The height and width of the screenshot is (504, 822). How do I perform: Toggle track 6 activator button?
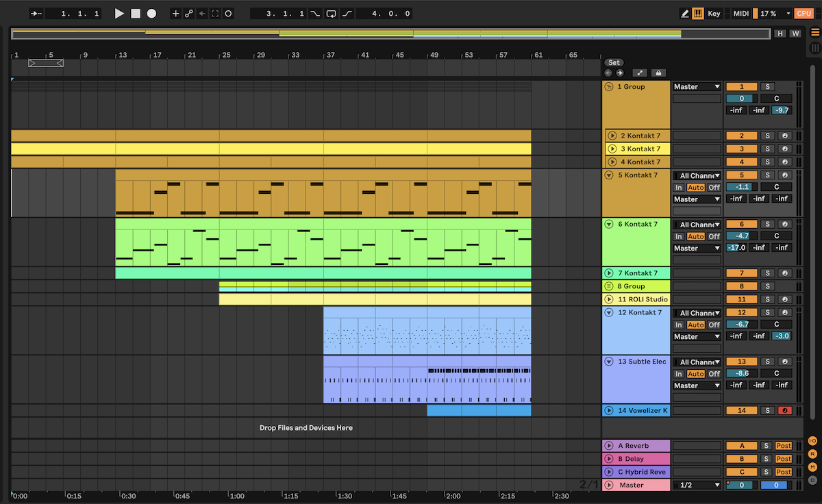pos(742,224)
